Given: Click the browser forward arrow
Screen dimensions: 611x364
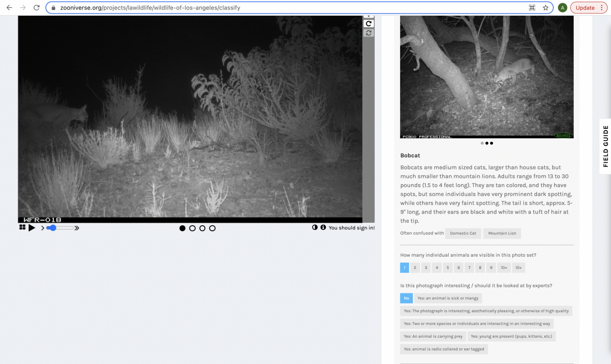Looking at the screenshot, I should [23, 8].
